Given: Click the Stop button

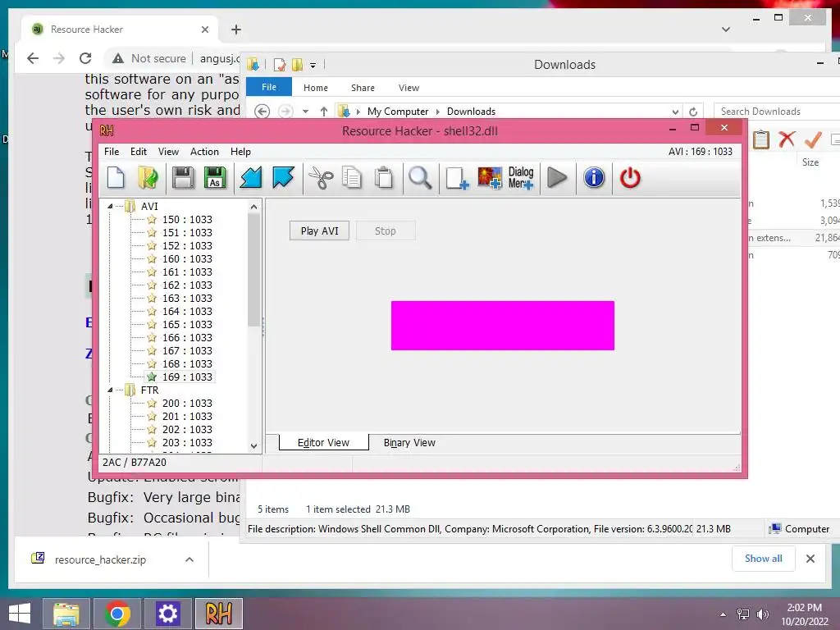Looking at the screenshot, I should [x=386, y=231].
